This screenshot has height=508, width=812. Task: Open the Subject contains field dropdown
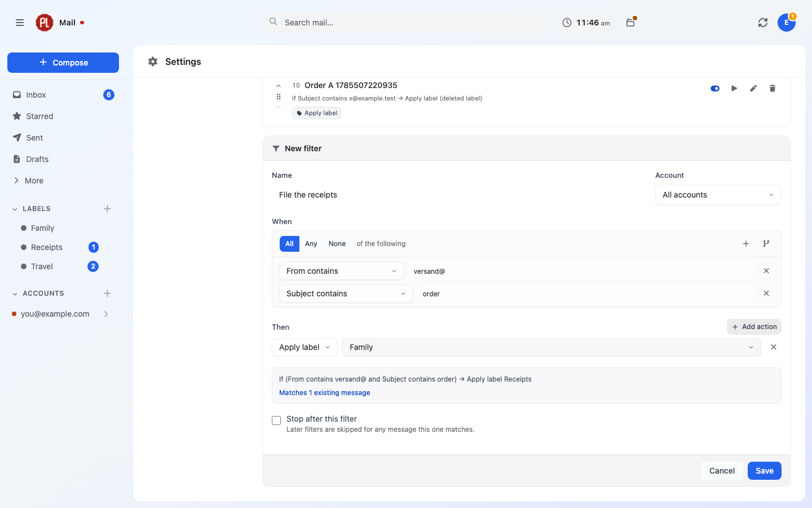click(x=346, y=294)
